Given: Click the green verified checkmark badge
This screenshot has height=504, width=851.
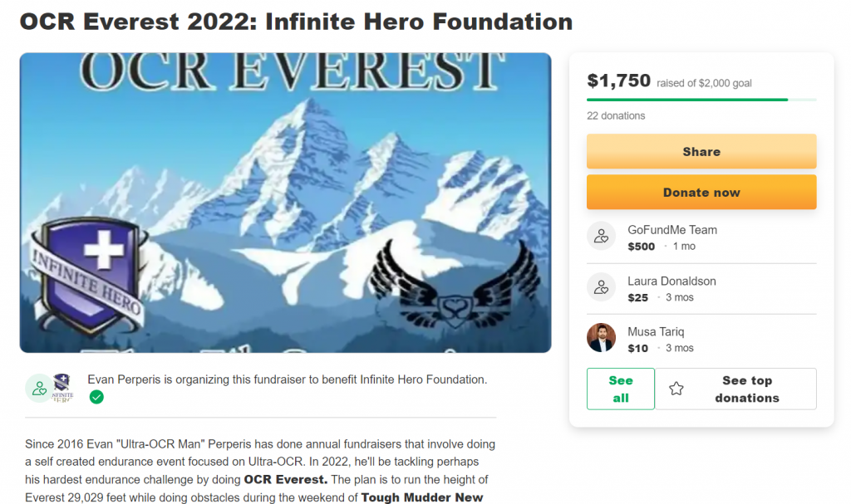Looking at the screenshot, I should click(x=97, y=397).
